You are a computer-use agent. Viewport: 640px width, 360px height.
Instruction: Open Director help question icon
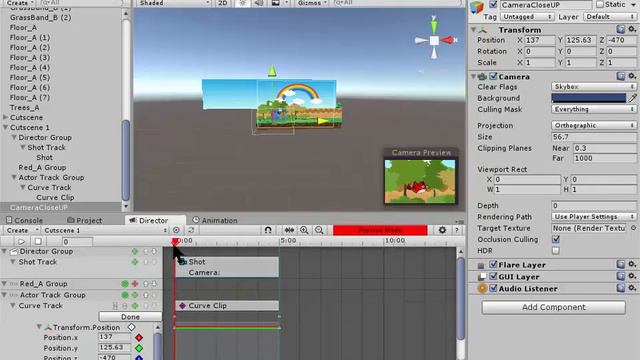457,230
